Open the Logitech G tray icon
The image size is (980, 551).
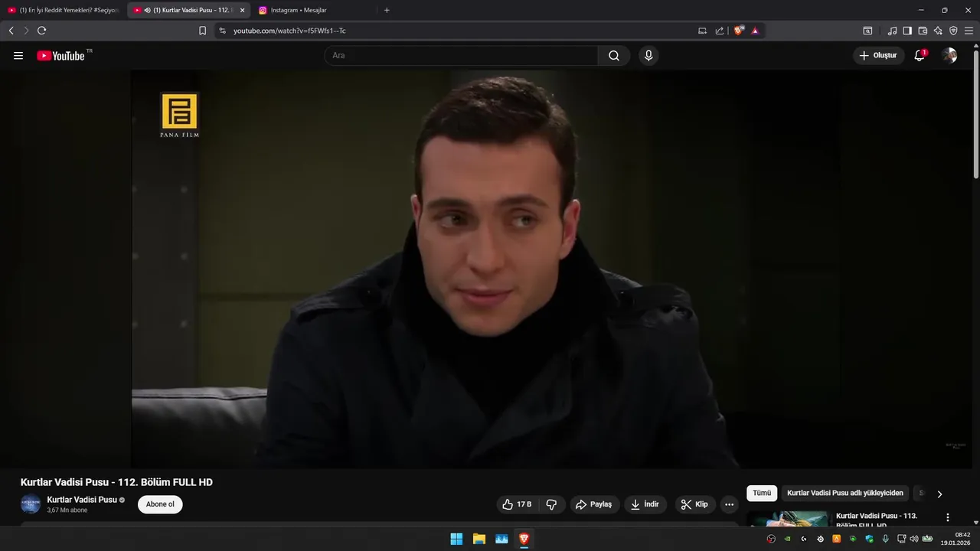tap(804, 539)
